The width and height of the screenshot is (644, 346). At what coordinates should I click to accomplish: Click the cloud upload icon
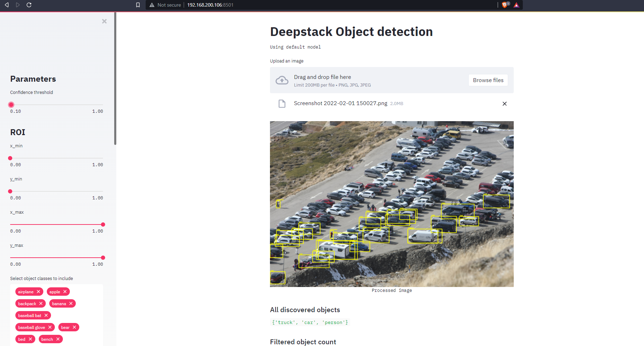(282, 80)
